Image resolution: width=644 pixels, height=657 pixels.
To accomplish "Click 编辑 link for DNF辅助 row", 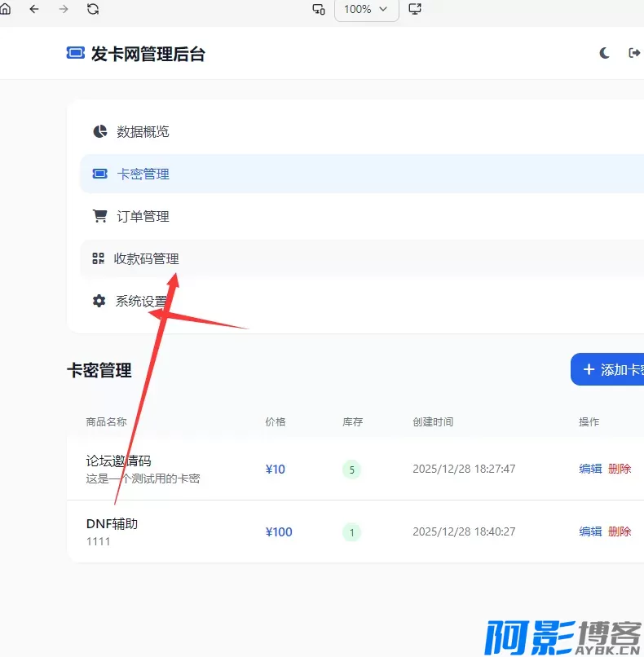I will (590, 531).
